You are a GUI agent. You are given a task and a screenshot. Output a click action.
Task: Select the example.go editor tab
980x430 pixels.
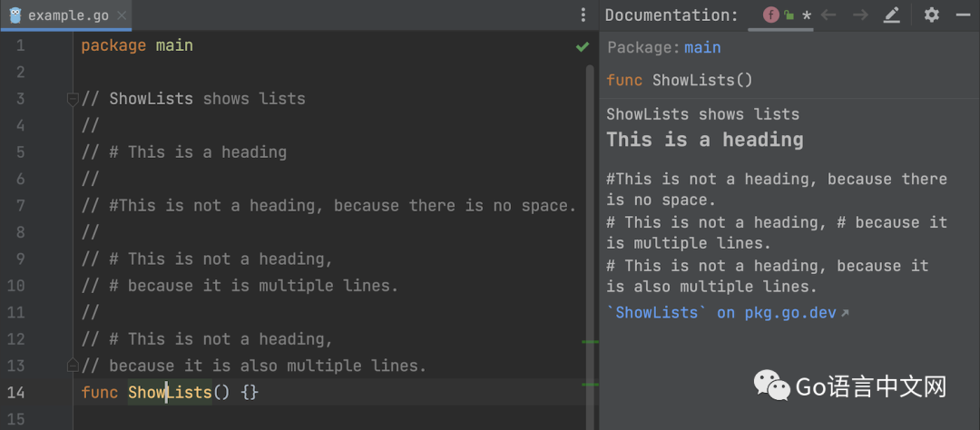(x=66, y=15)
